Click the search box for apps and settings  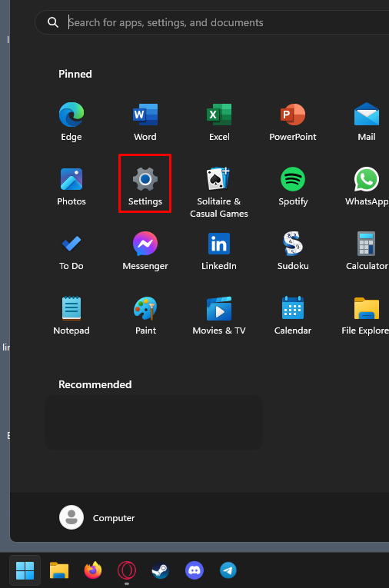point(212,22)
